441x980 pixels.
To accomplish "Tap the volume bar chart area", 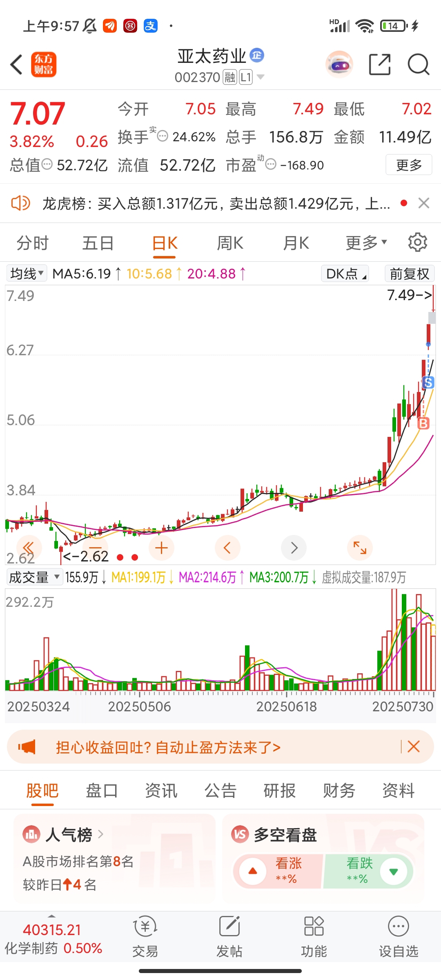I will pos(220,639).
